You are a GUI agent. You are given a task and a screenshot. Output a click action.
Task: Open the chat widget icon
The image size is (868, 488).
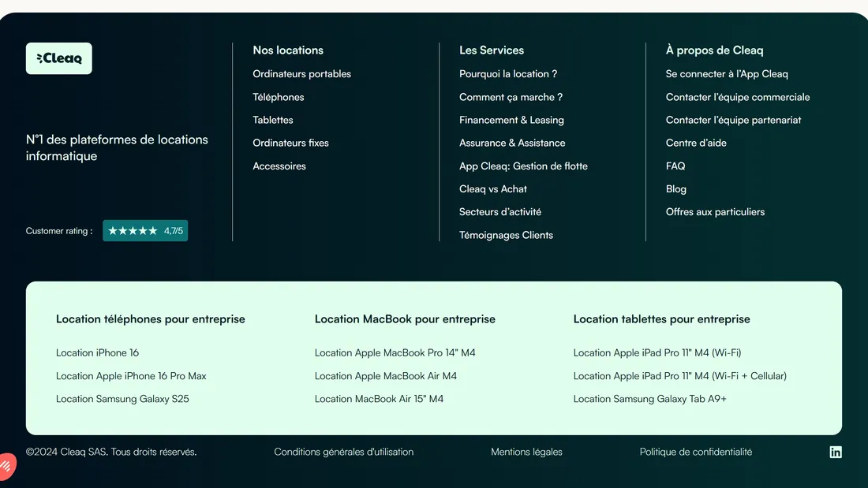click(6, 466)
